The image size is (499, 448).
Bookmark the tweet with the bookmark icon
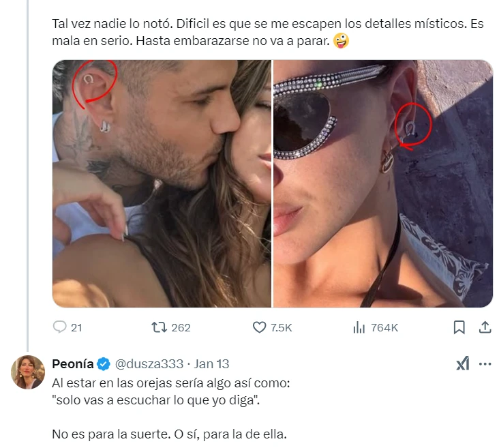coord(459,327)
